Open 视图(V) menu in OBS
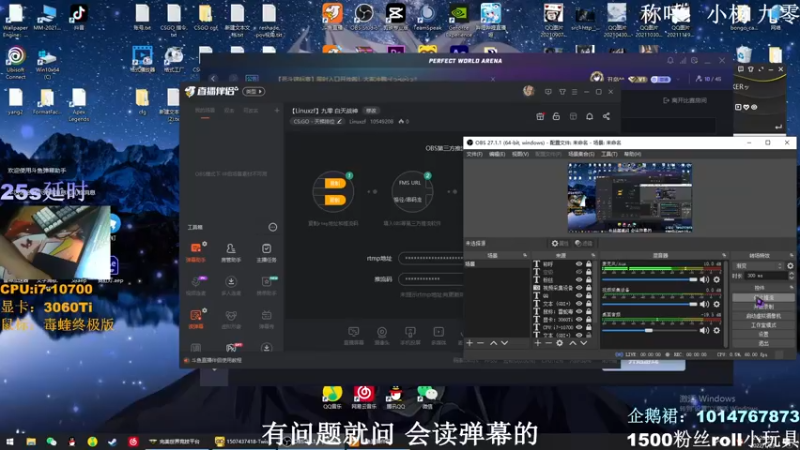This screenshot has width=800, height=450. click(520, 154)
